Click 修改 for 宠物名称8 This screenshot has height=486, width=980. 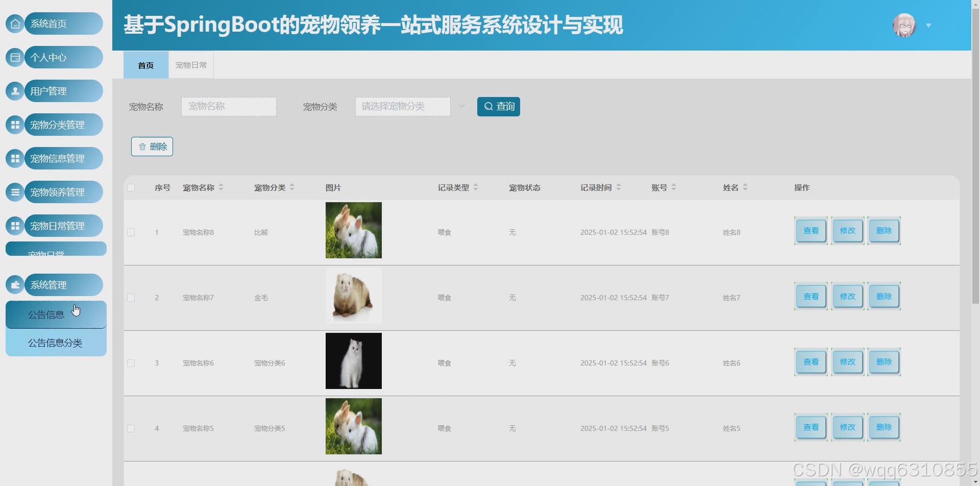pos(848,231)
